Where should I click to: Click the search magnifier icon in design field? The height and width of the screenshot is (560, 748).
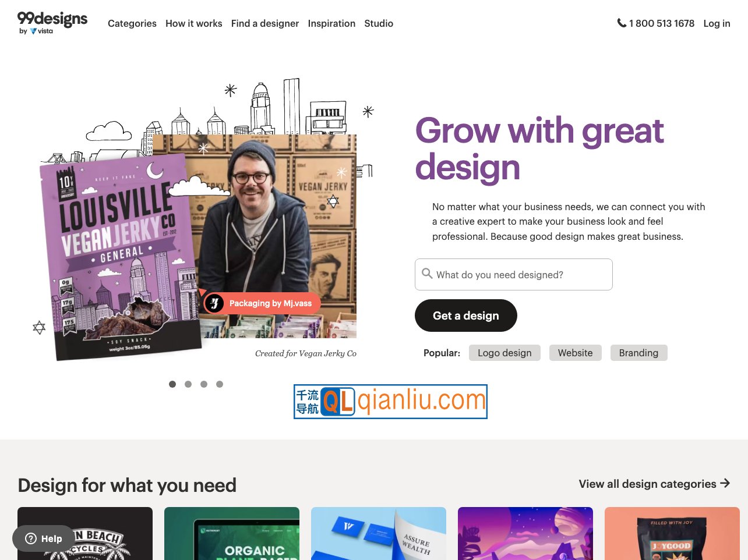[x=427, y=274]
